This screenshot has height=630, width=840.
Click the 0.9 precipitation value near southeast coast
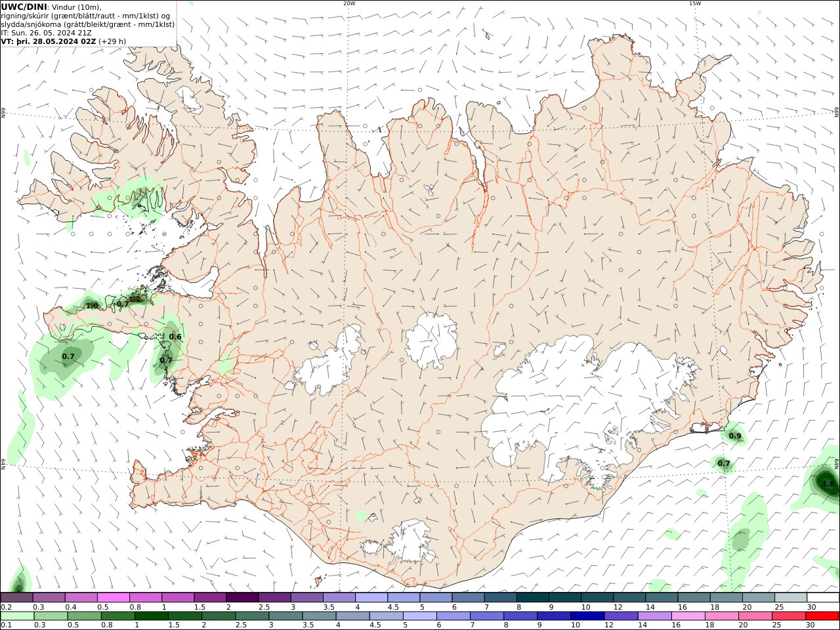point(735,436)
